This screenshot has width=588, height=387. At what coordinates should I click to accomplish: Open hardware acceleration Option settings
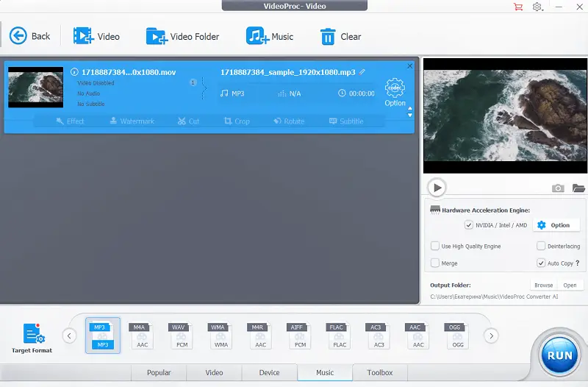tap(556, 225)
